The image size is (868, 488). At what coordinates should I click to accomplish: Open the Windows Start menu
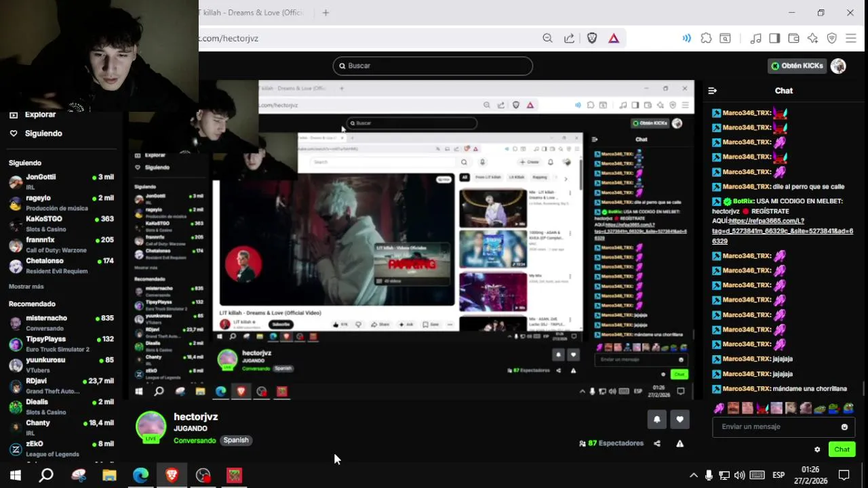click(15, 475)
